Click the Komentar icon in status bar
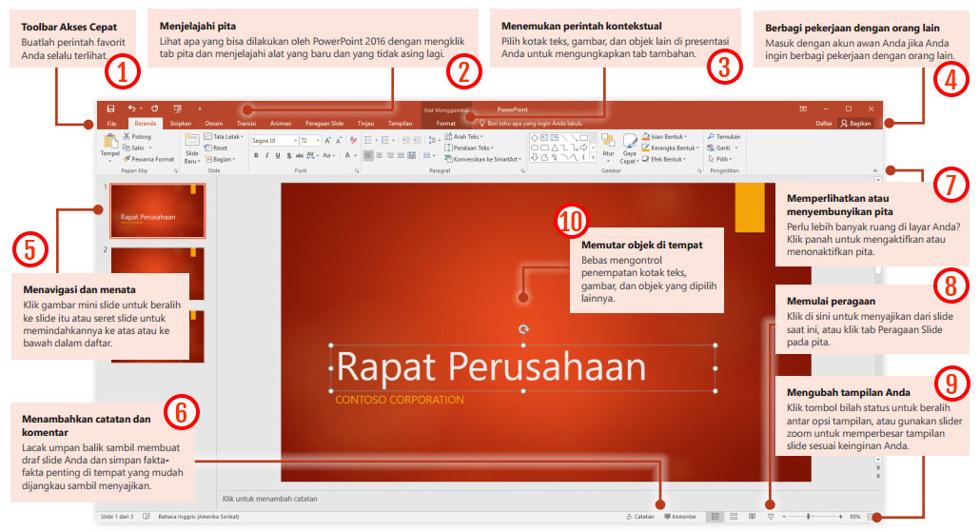The image size is (980, 532). [x=680, y=517]
